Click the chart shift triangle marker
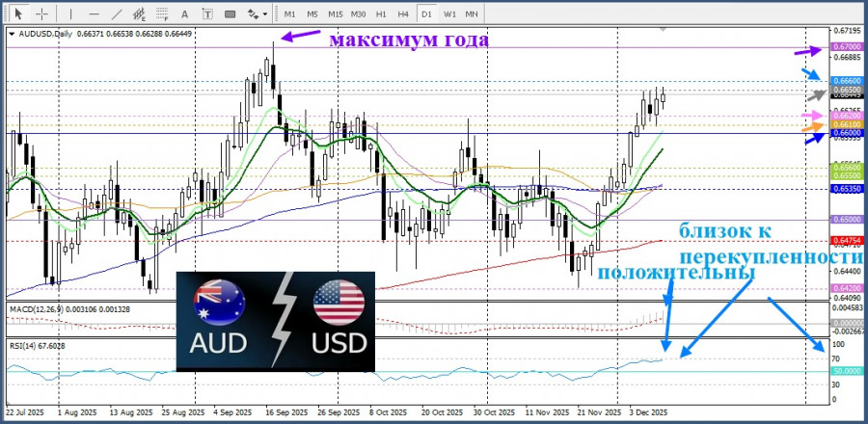868x424 pixels. click(664, 28)
